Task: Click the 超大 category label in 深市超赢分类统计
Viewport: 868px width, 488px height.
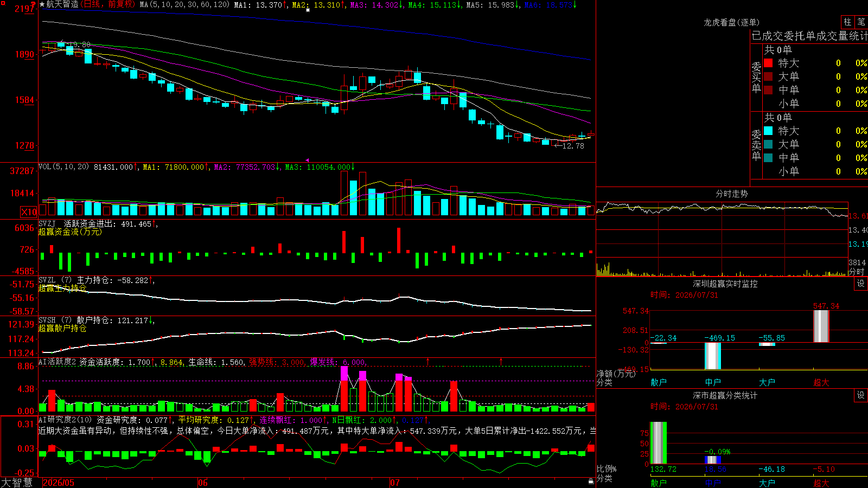Action: click(x=821, y=483)
